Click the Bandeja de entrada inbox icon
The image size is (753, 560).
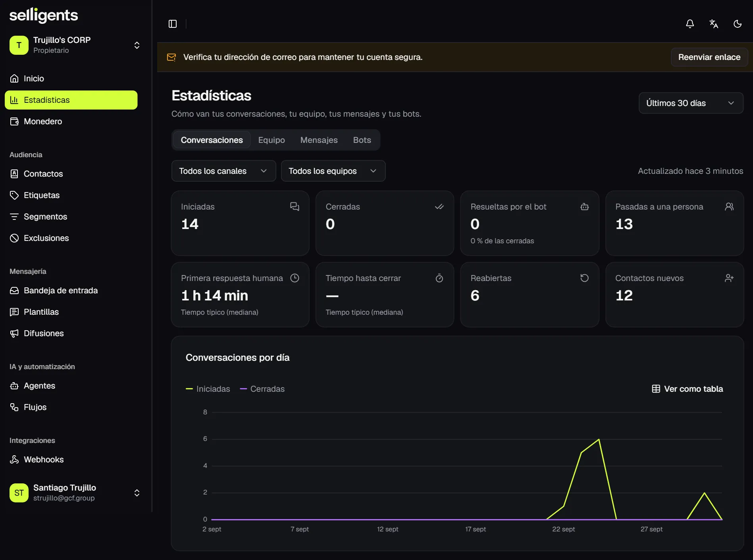[14, 291]
